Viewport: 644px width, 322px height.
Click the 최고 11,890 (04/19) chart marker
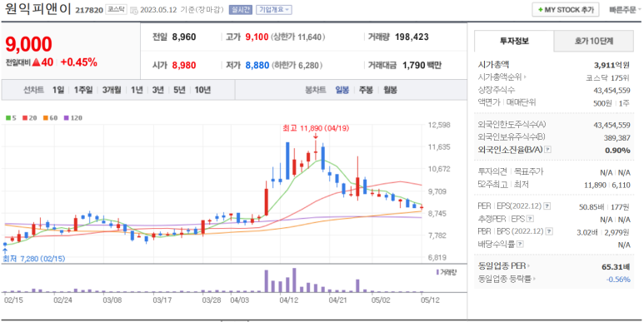click(x=316, y=128)
